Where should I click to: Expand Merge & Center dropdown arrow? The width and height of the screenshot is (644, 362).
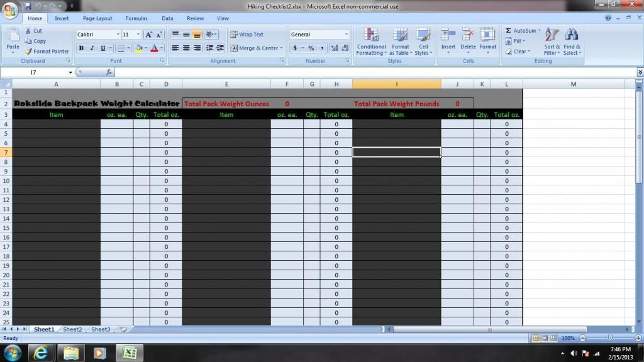pos(281,48)
